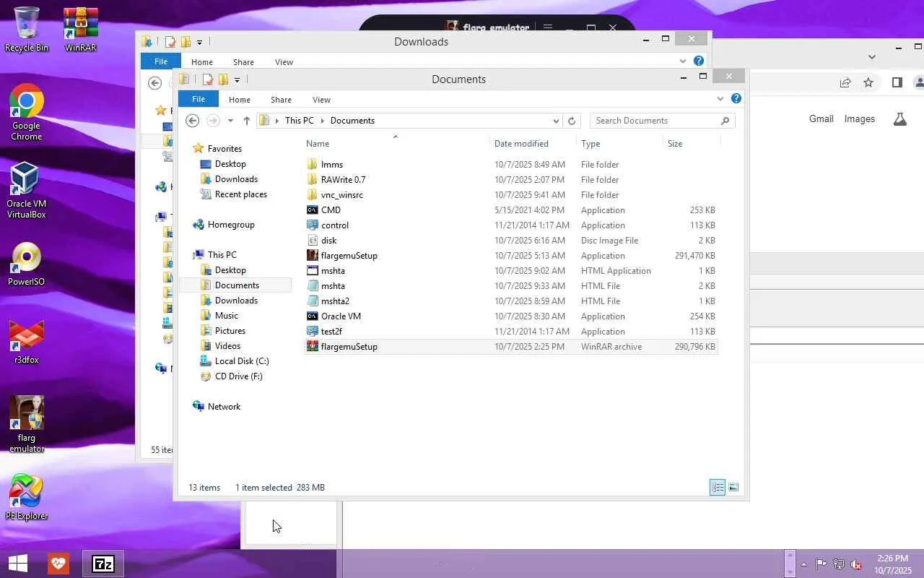Viewport: 924px width, 578px height.
Task: Click This PC in the address bar
Action: click(x=300, y=121)
